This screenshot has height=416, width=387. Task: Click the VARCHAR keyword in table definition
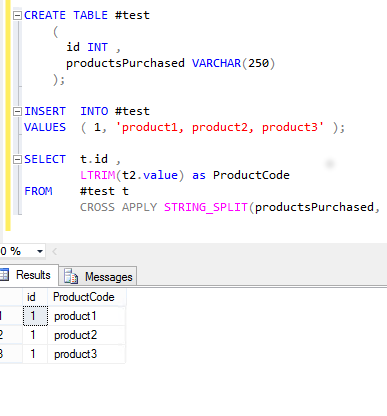coord(216,63)
